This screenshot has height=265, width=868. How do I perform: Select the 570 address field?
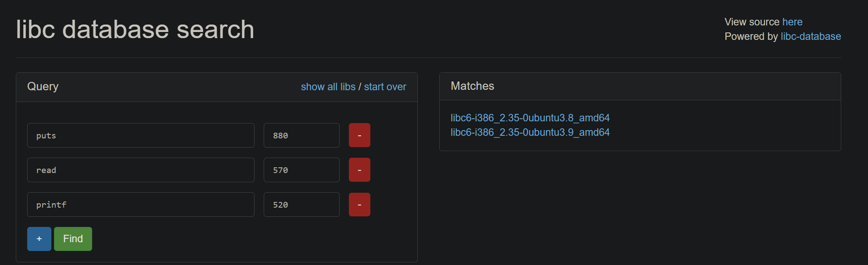click(301, 170)
